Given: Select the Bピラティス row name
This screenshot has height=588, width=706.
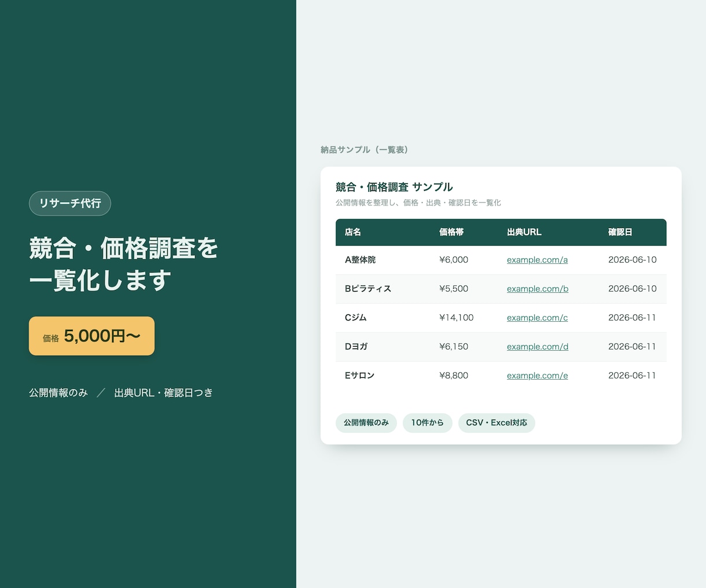Looking at the screenshot, I should click(x=368, y=289).
